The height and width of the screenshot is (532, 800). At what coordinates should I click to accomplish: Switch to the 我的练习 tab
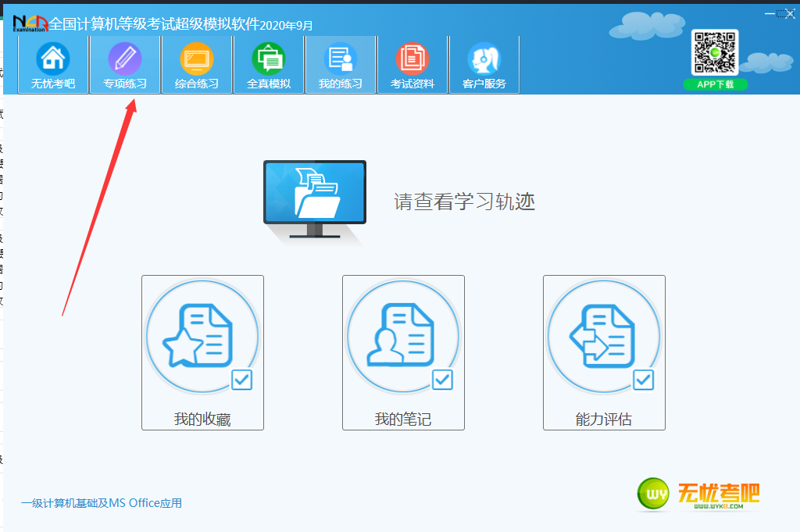pos(340,64)
